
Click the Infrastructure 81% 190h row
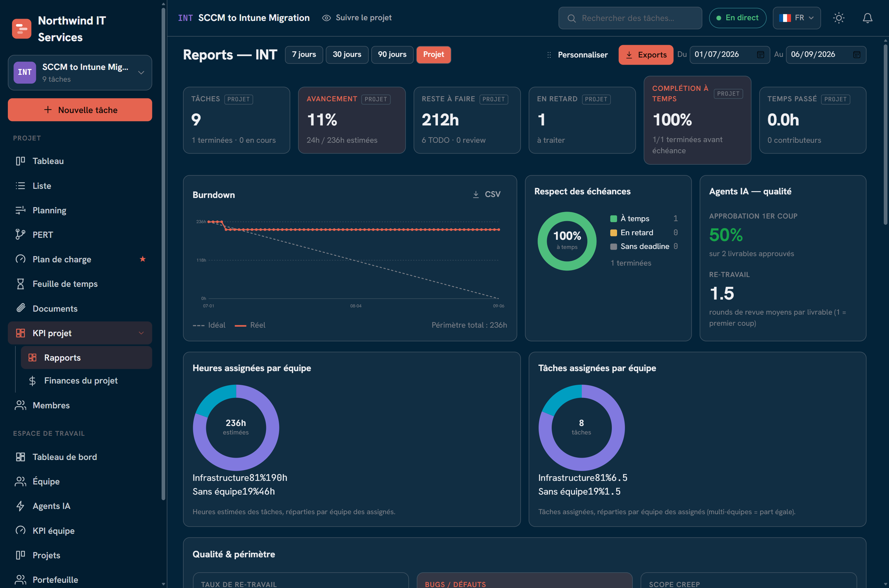point(240,478)
